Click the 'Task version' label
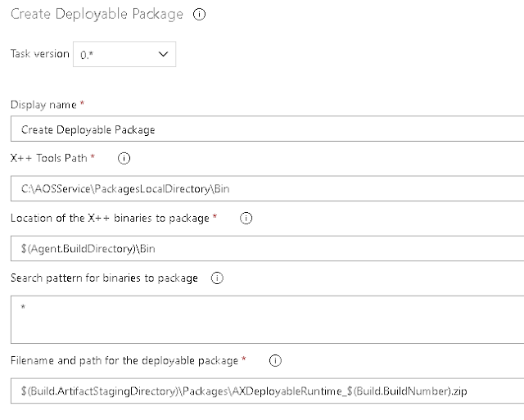Image resolution: width=524 pixels, height=420 pixels. pyautogui.click(x=40, y=54)
